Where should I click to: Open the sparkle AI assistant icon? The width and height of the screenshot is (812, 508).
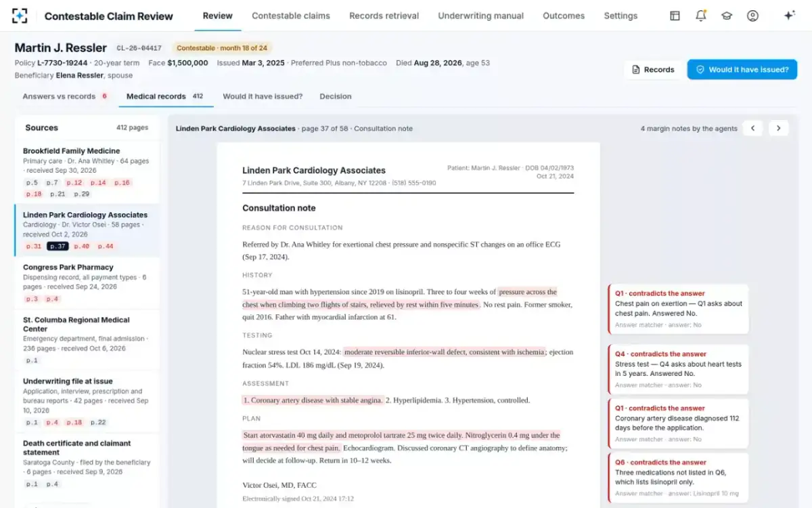(x=789, y=16)
